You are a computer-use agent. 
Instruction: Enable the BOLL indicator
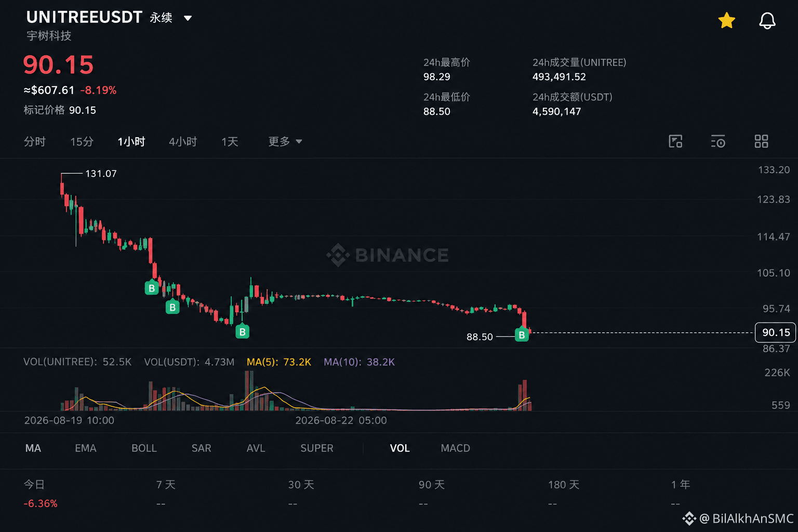click(144, 448)
